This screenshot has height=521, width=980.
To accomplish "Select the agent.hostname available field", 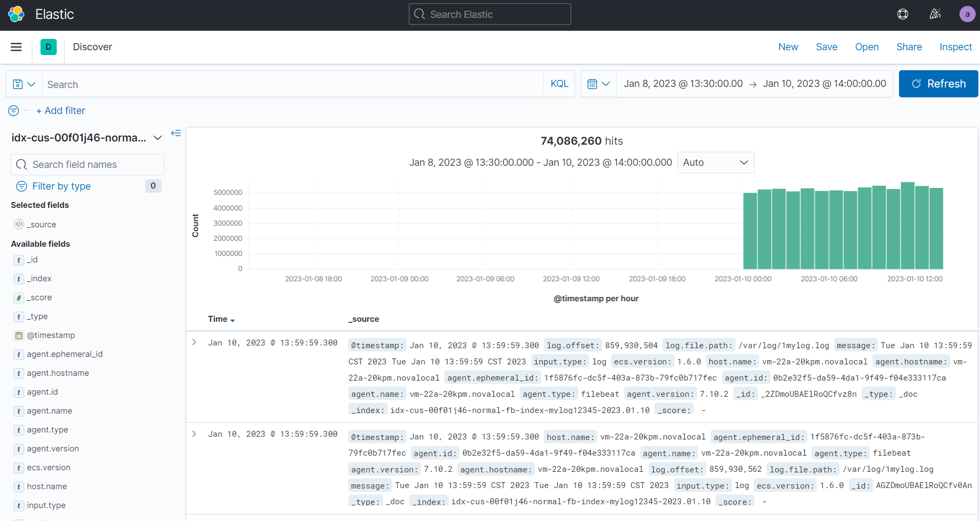I will 58,374.
